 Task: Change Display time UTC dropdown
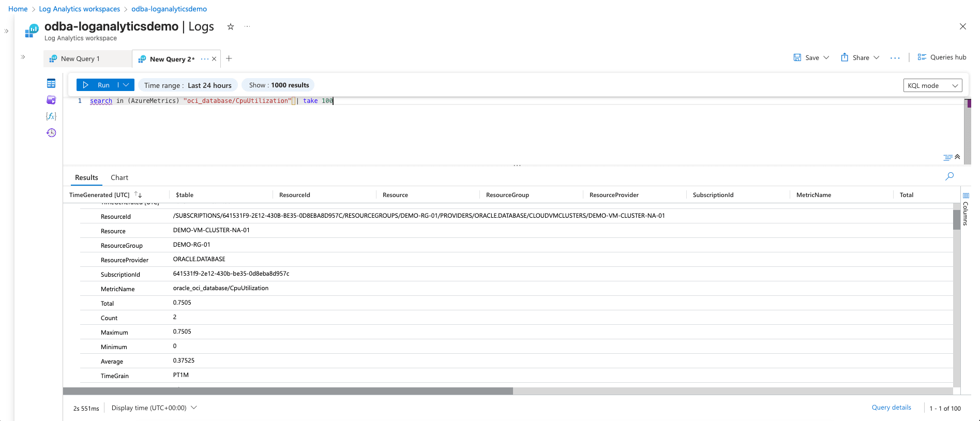[x=154, y=408]
